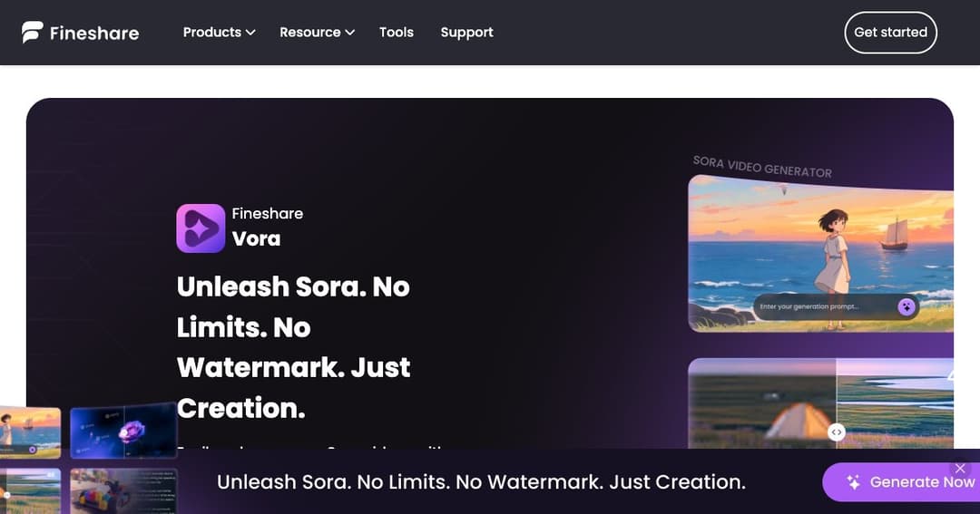Viewport: 980px width, 514px height.
Task: Close the bottom promo banner
Action: pos(960,468)
